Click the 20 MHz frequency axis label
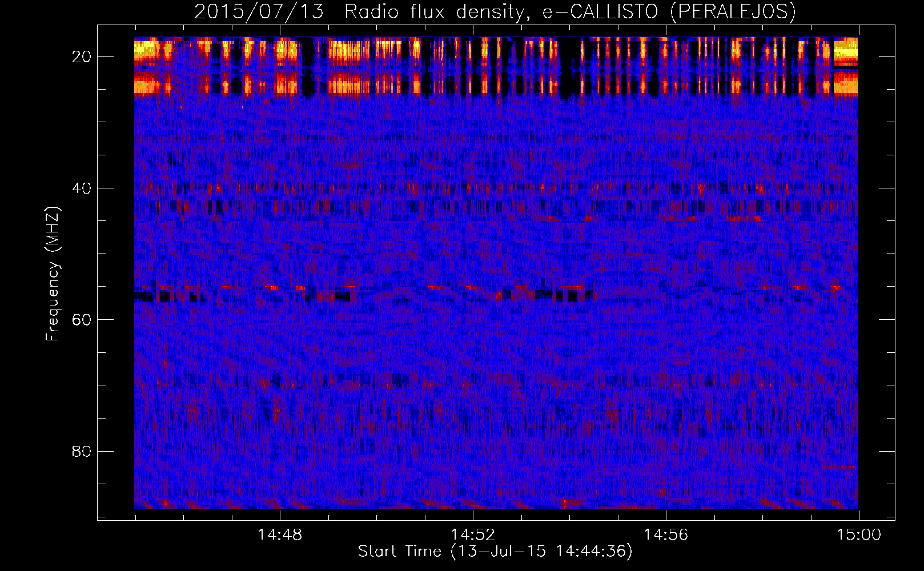 pyautogui.click(x=82, y=57)
